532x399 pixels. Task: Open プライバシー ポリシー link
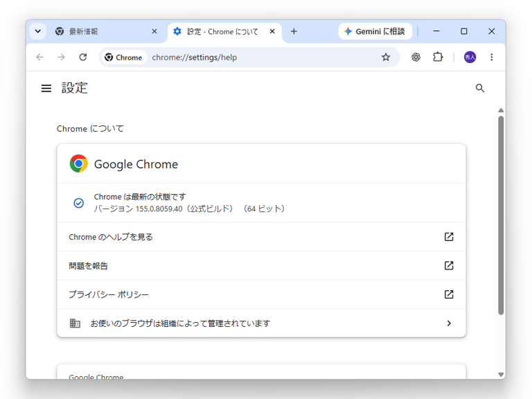261,294
